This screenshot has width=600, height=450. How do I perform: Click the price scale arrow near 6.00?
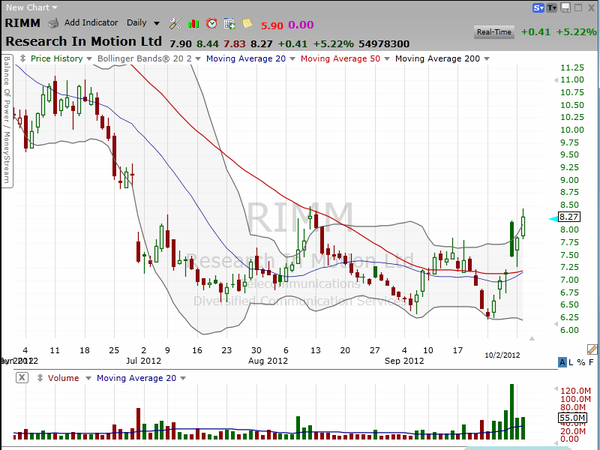[556, 324]
